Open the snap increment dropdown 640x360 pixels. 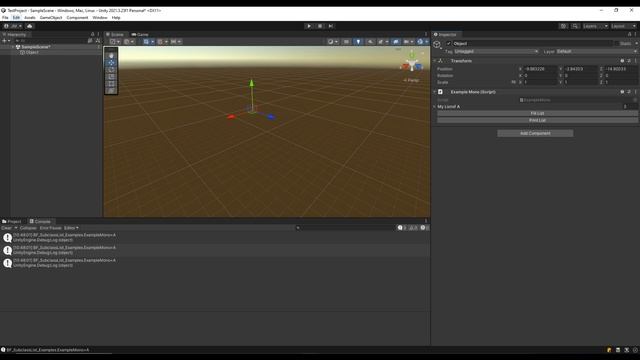click(176, 42)
